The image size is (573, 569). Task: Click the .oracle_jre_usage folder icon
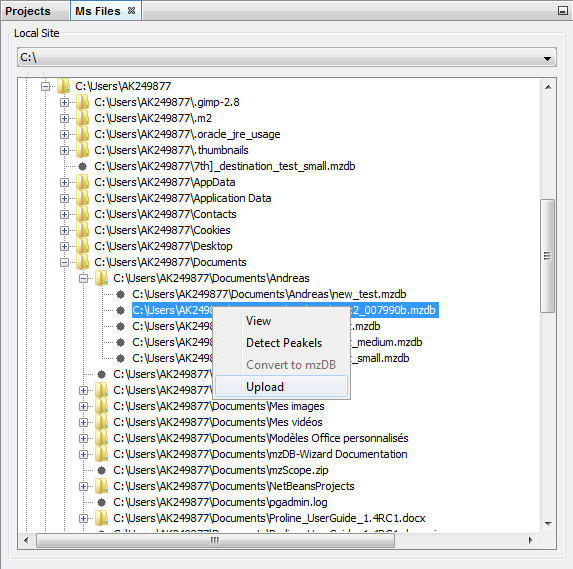click(x=82, y=134)
